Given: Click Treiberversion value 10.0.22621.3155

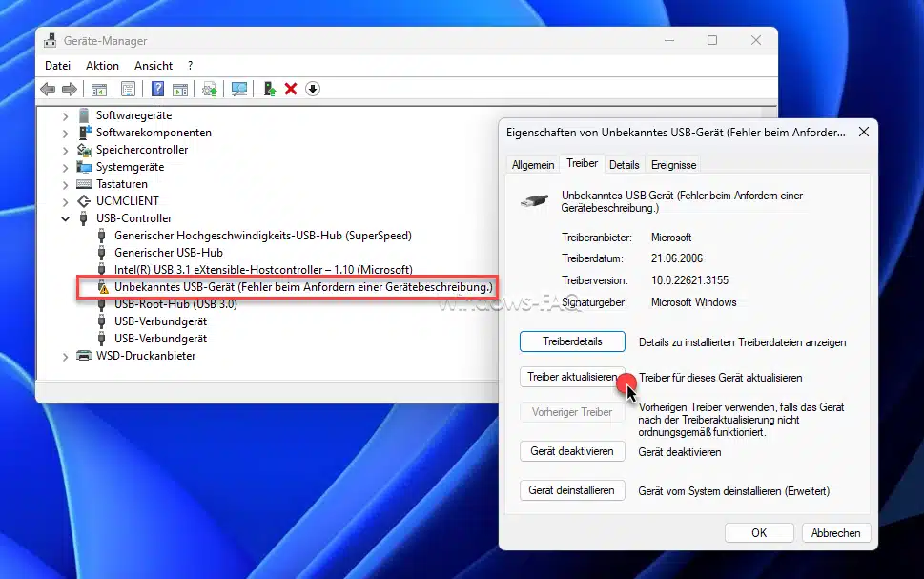Looking at the screenshot, I should 689,280.
